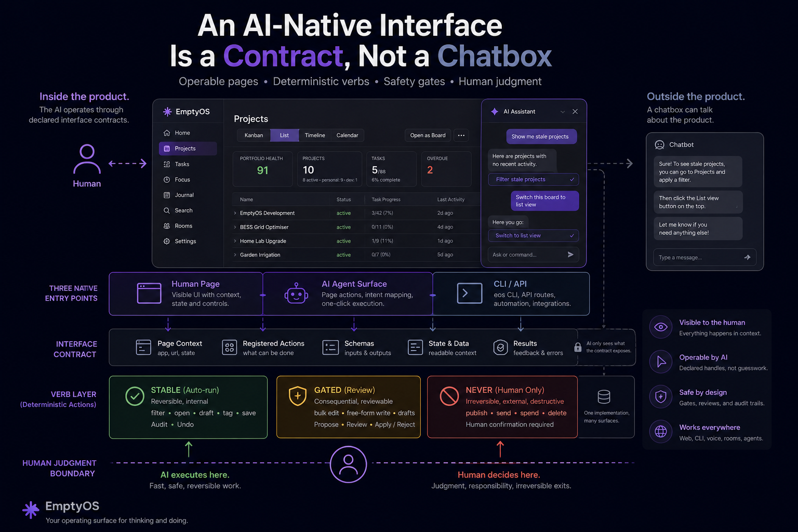Click the Overdue 2 card
The height and width of the screenshot is (532, 798).
[446, 169]
